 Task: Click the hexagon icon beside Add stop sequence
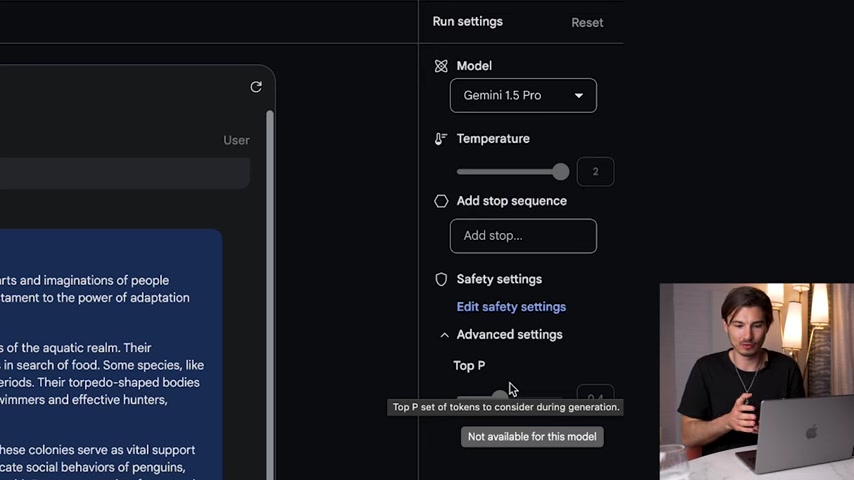pos(441,201)
